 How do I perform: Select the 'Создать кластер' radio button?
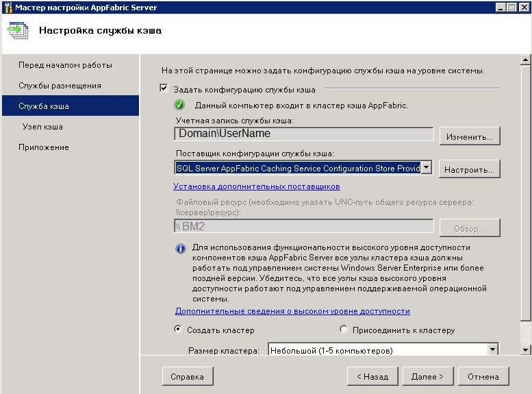point(179,330)
